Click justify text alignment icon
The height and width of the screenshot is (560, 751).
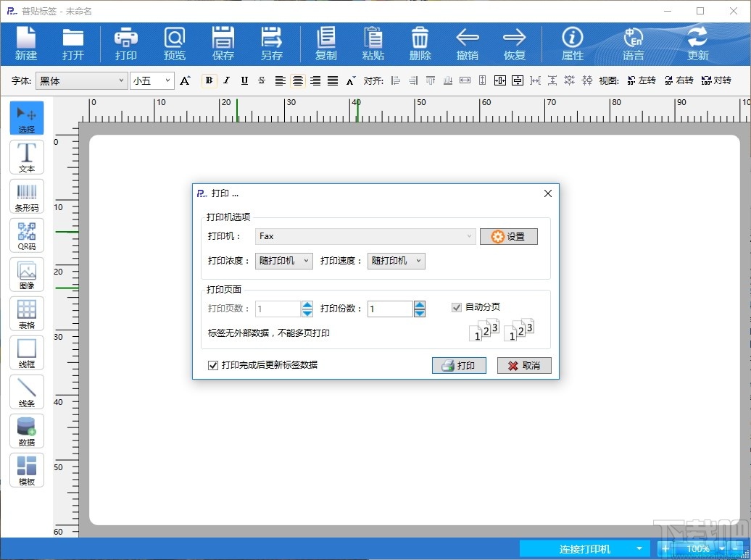coord(333,80)
